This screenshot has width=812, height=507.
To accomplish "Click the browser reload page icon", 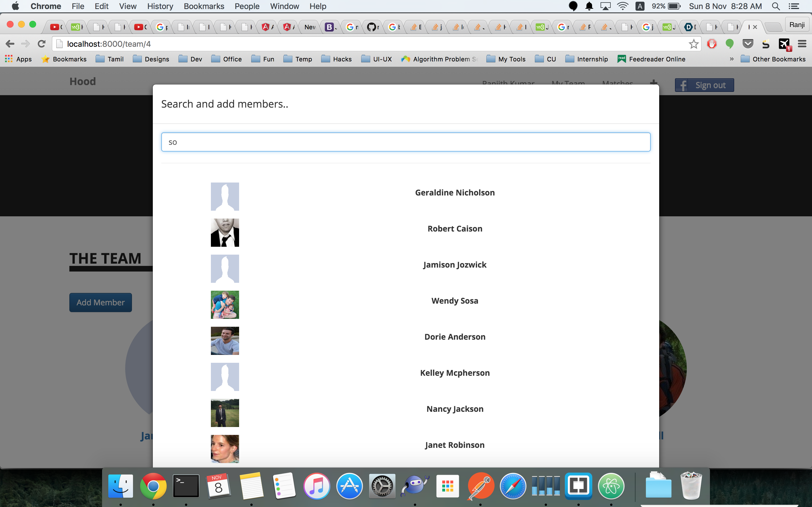I will pyautogui.click(x=42, y=44).
